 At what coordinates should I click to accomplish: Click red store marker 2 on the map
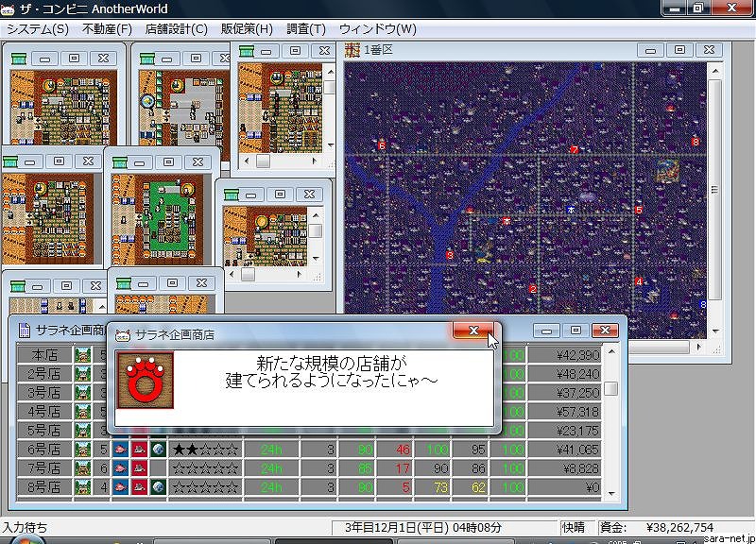click(x=533, y=289)
